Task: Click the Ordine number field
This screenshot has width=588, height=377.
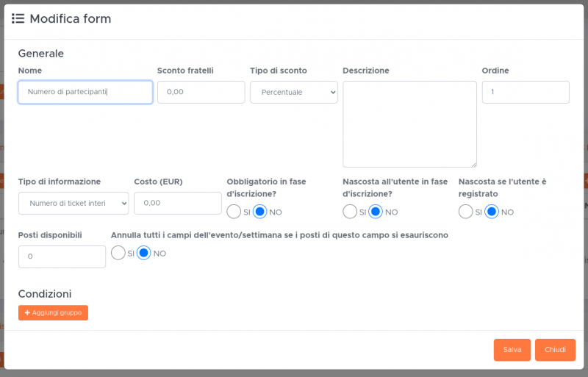Action: (526, 93)
